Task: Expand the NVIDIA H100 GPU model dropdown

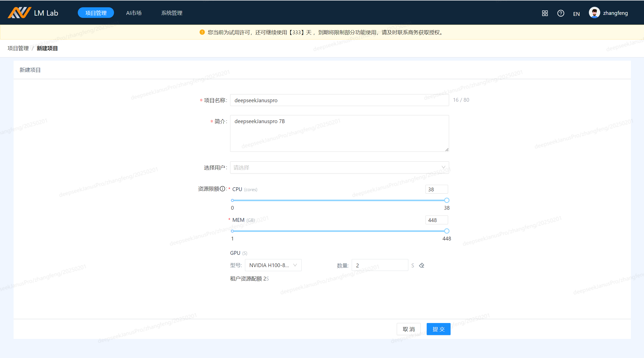Action: (273, 265)
